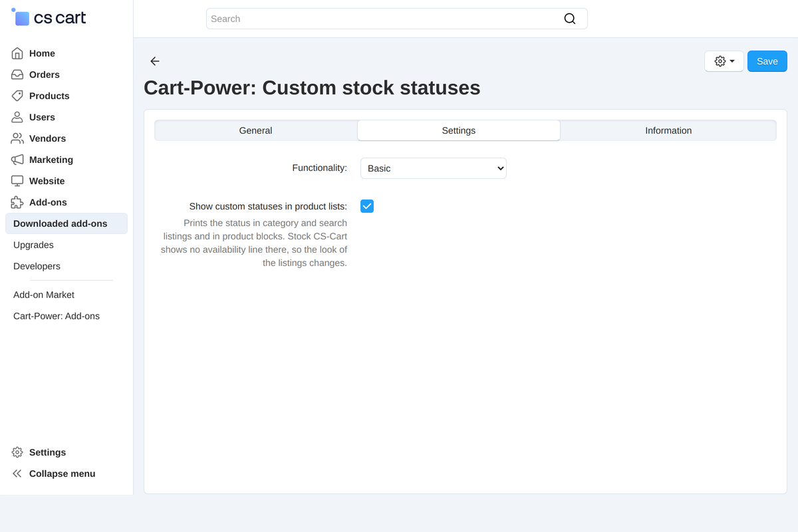Click the search magnifier icon
Viewport: 798px width, 532px height.
tap(570, 19)
